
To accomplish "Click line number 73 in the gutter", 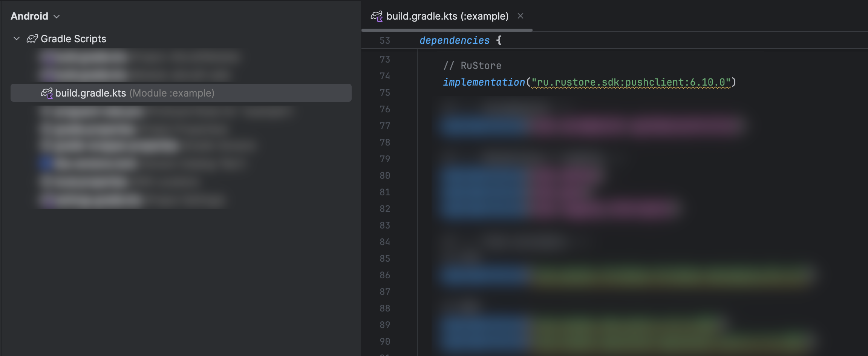I will (x=384, y=60).
